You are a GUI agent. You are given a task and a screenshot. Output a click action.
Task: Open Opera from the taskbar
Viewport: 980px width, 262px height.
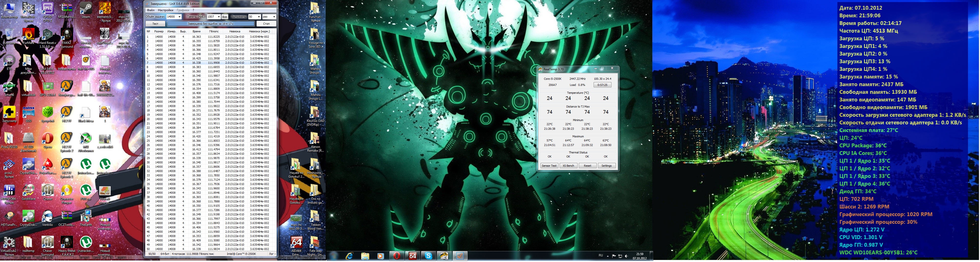pos(397,256)
